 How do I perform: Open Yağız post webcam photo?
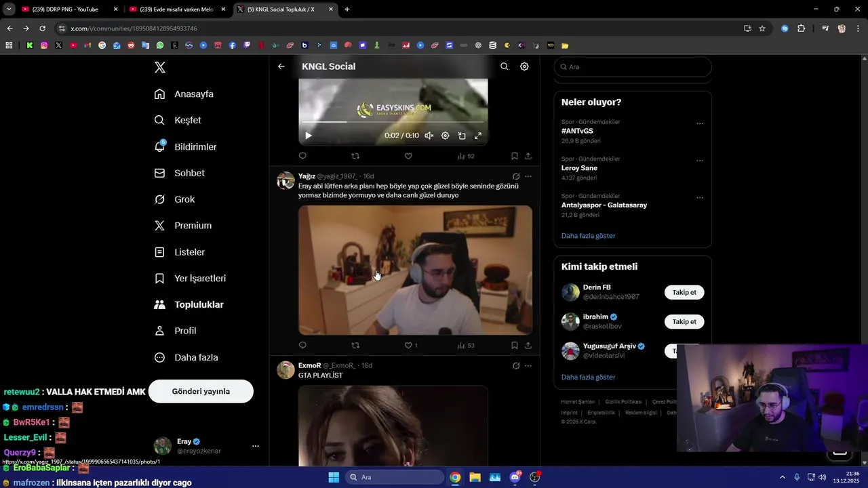coord(415,270)
